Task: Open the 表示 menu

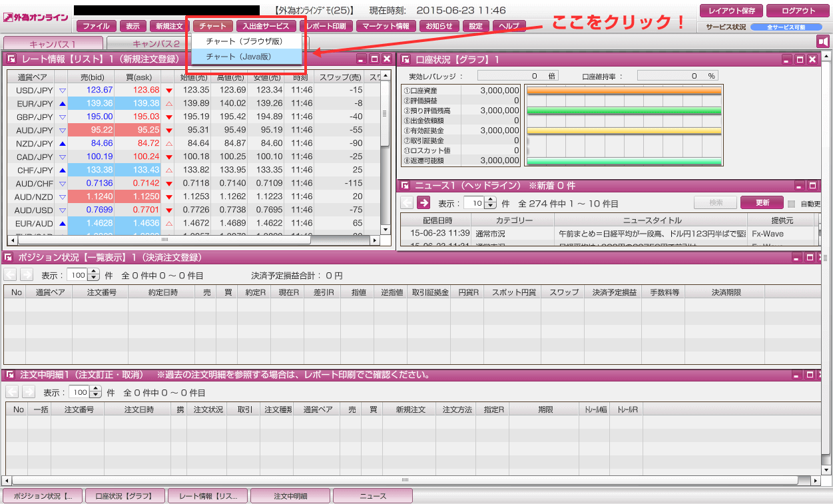Action: [x=133, y=27]
